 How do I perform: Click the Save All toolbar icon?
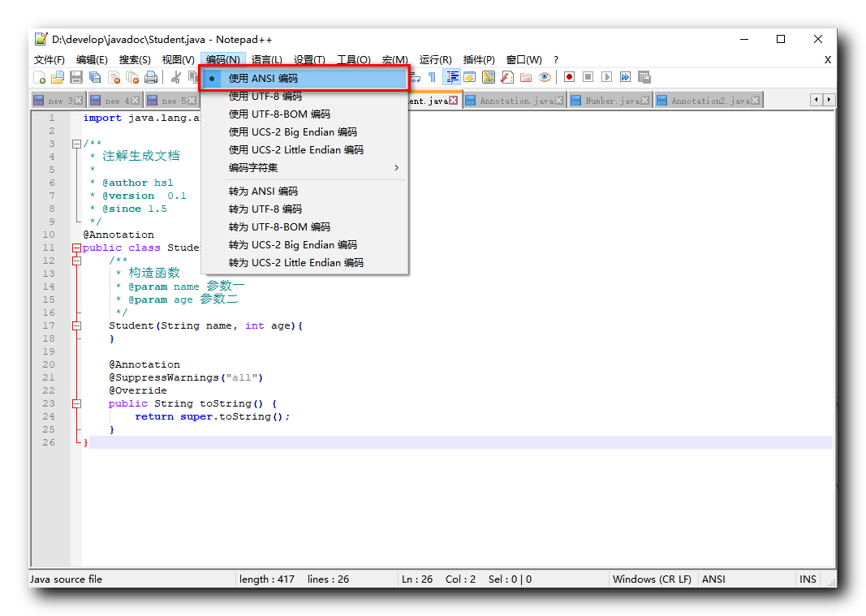pyautogui.click(x=95, y=77)
